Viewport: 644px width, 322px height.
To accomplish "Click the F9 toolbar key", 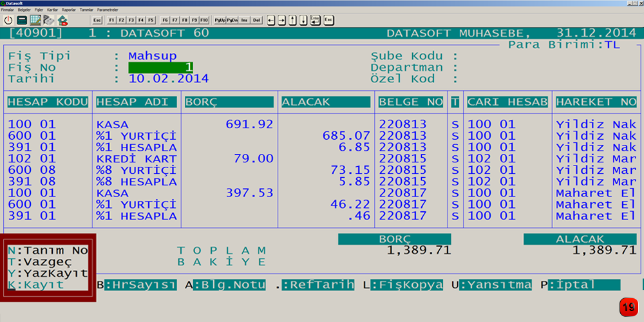I will 194,20.
